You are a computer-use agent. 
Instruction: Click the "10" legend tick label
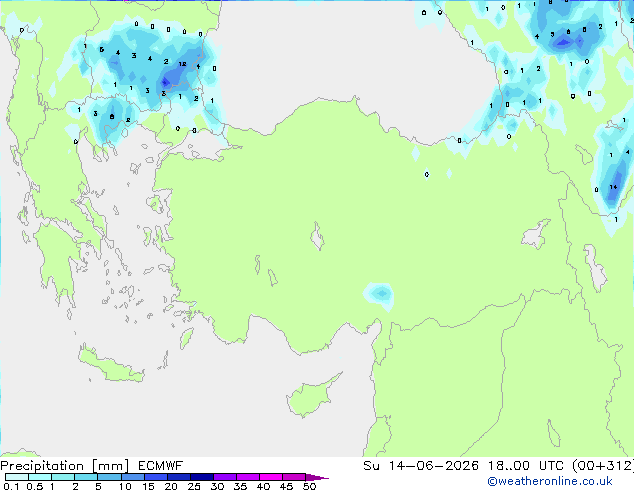point(125,486)
